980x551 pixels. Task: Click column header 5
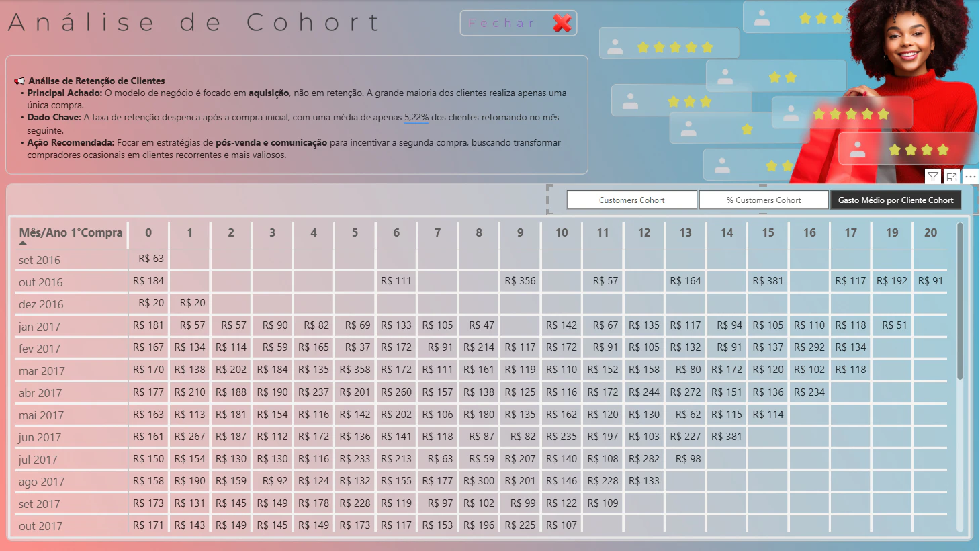355,233
